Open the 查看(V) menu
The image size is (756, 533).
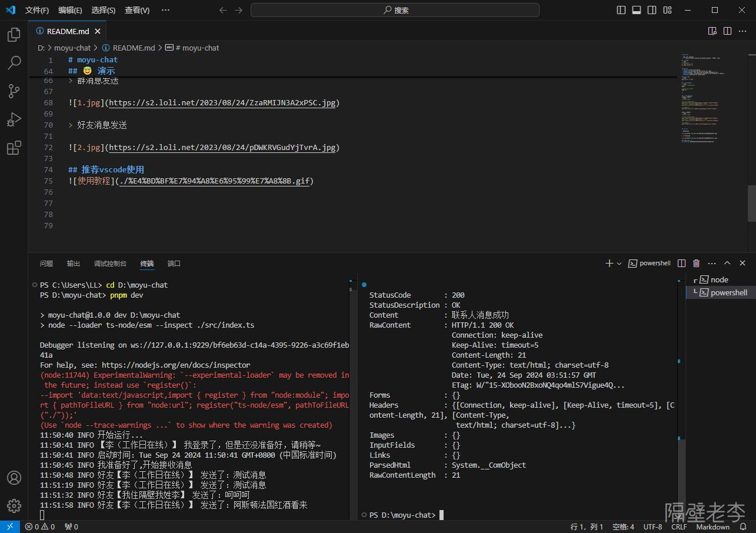pos(137,10)
